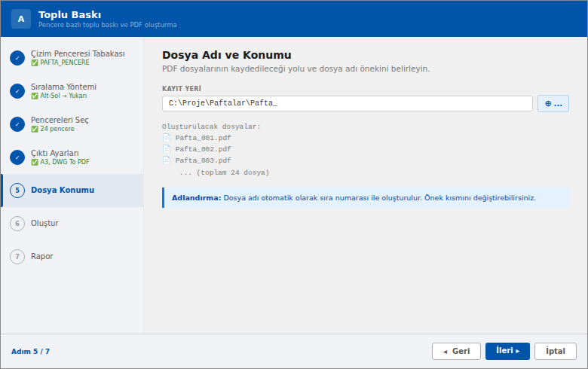588x369 pixels.
Task: Click the 'Toplu Baskı' title
Action: point(70,14)
